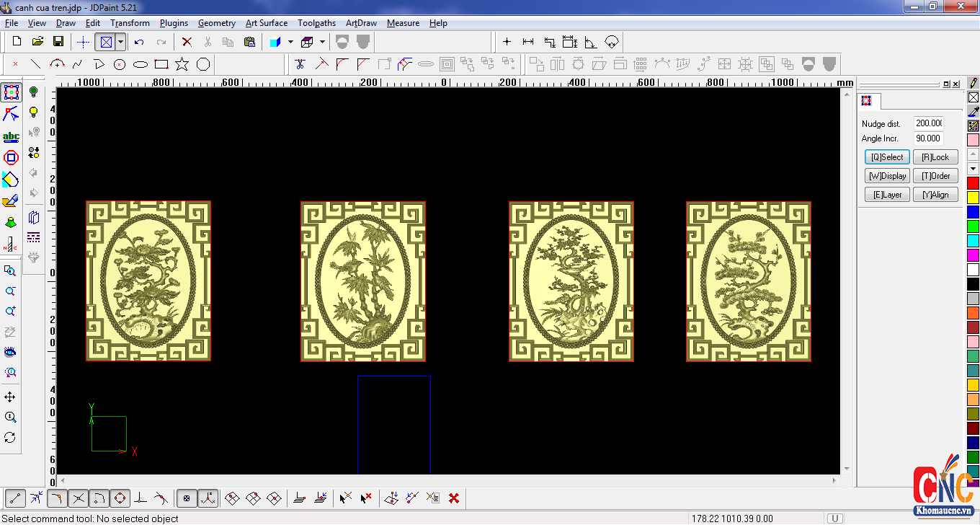Click the open folder icon
This screenshot has width=980, height=525.
(37, 42)
